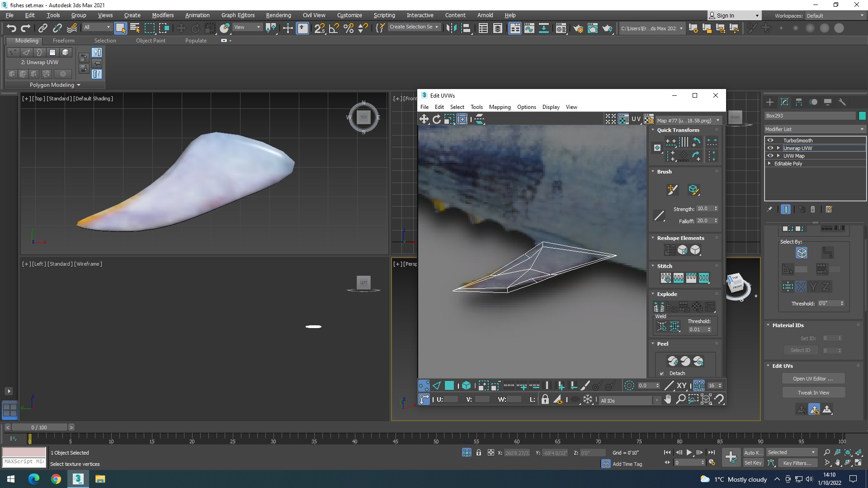This screenshot has height=488, width=868.
Task: Open the Create Selection Set dropdown
Action: point(414,27)
